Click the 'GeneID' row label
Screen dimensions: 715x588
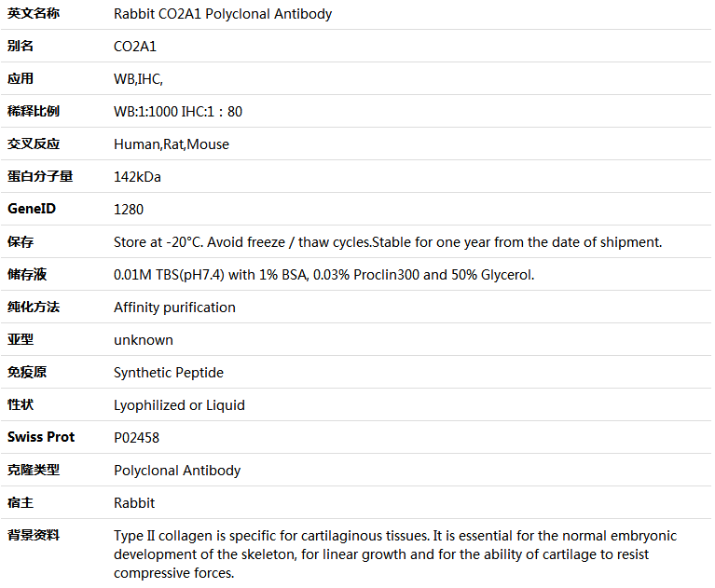(32, 209)
